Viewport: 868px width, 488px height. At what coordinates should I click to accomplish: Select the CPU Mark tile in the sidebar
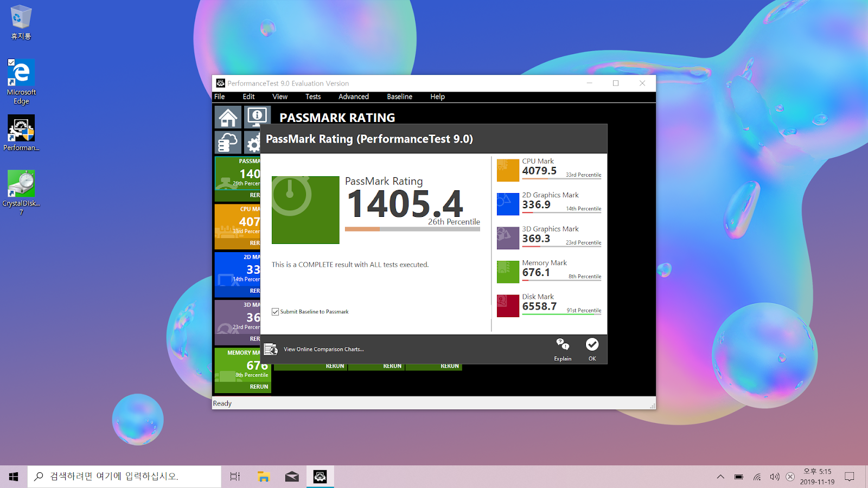[x=238, y=227]
